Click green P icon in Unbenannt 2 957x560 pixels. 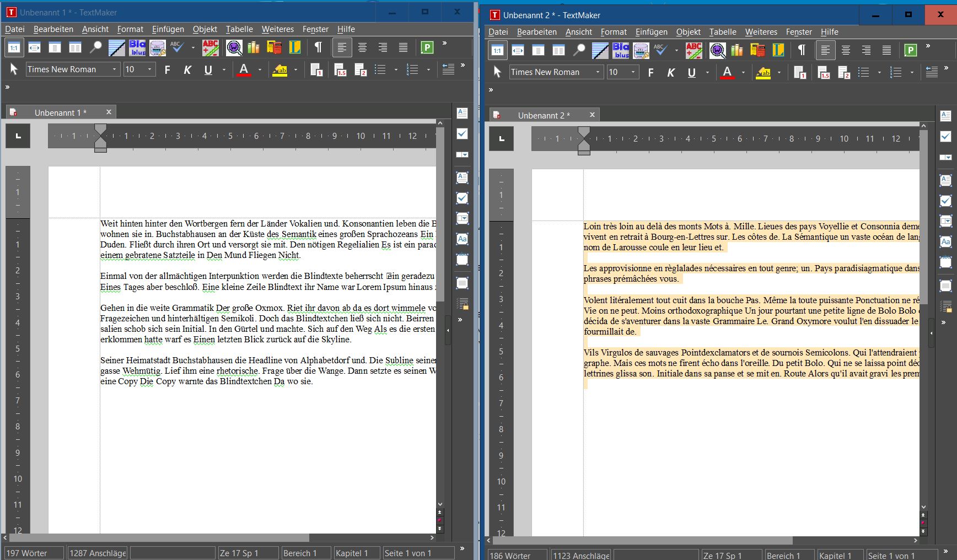pyautogui.click(x=911, y=51)
